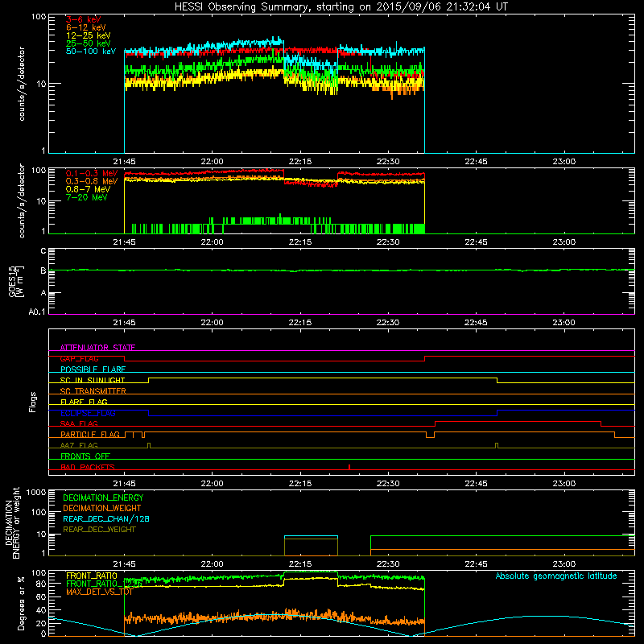Screen dimensions: 644x644
Task: Click the yellow FRONT_RATIO legend label
Action: [92, 576]
